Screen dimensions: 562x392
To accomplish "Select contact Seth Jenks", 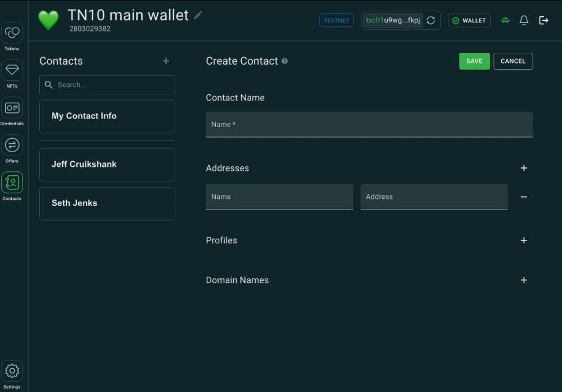I will pyautogui.click(x=107, y=203).
